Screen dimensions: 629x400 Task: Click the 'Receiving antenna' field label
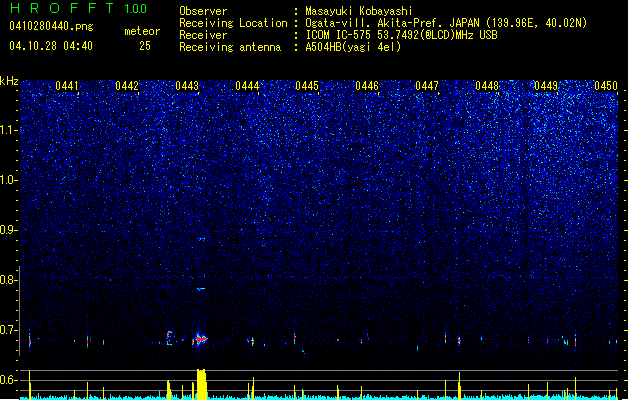click(x=230, y=47)
